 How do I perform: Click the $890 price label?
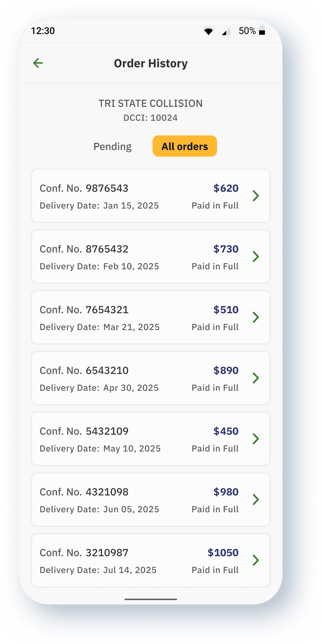(226, 371)
